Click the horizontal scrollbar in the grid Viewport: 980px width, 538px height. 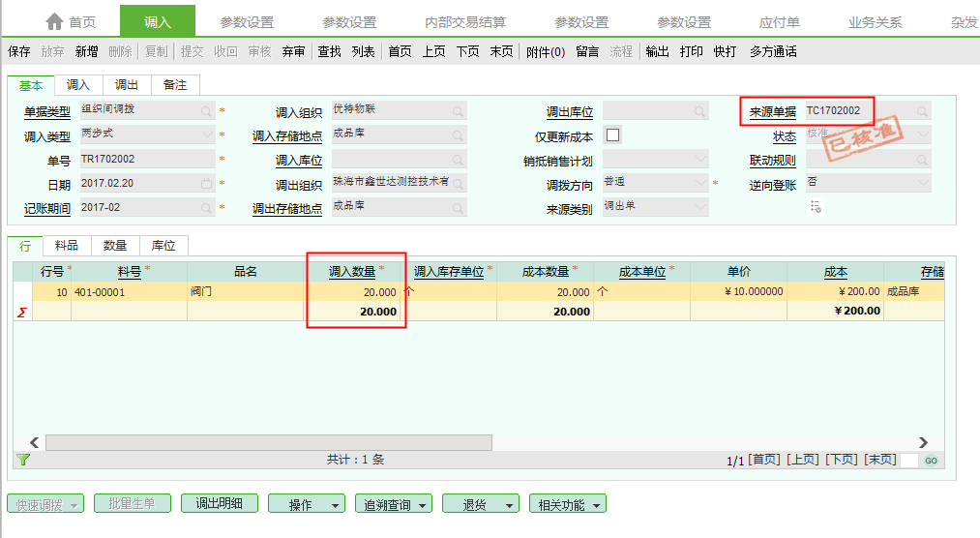(268, 442)
